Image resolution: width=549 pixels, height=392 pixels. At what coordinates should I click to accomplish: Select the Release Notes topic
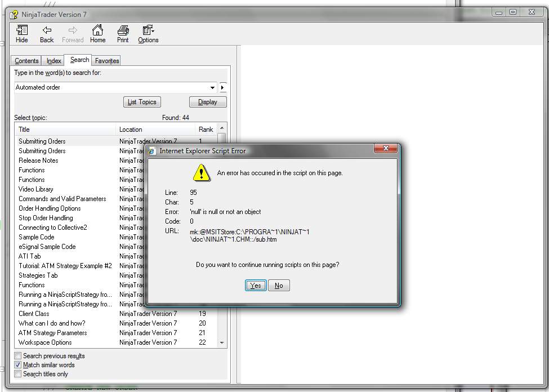click(x=38, y=161)
